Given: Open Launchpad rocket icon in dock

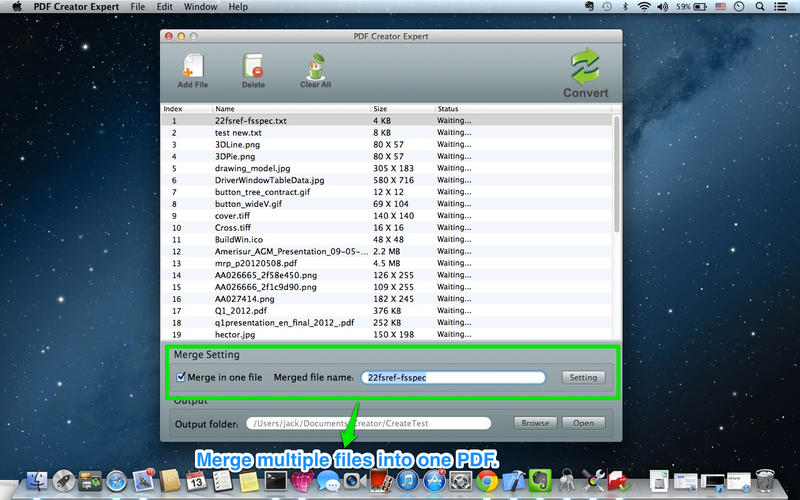Looking at the screenshot, I should [64, 481].
